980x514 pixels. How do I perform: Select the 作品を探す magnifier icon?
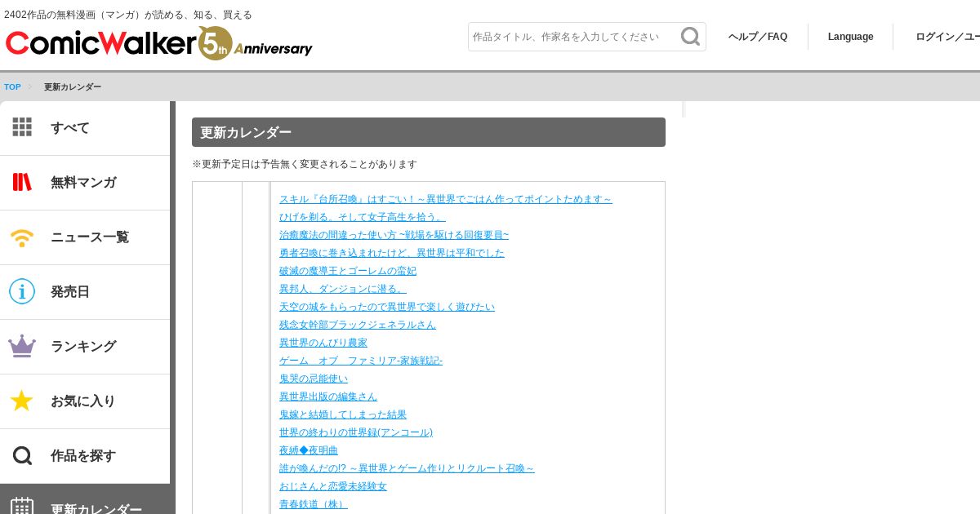(22, 455)
